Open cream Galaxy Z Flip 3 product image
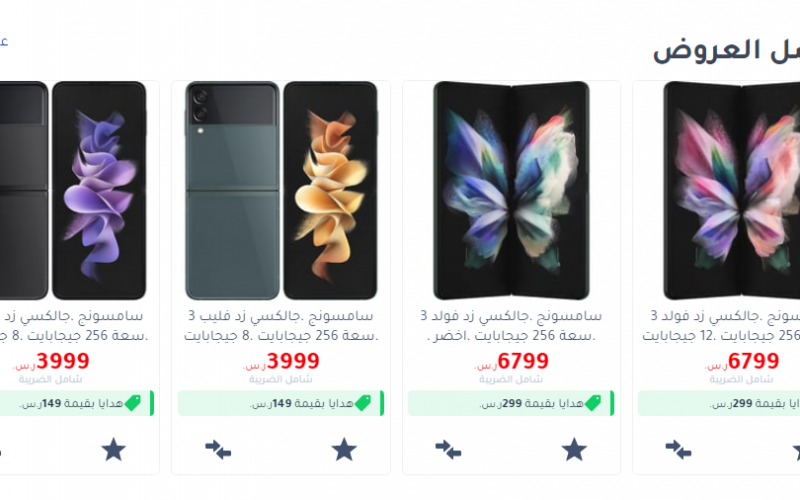The width and height of the screenshot is (800, 500). [281, 190]
